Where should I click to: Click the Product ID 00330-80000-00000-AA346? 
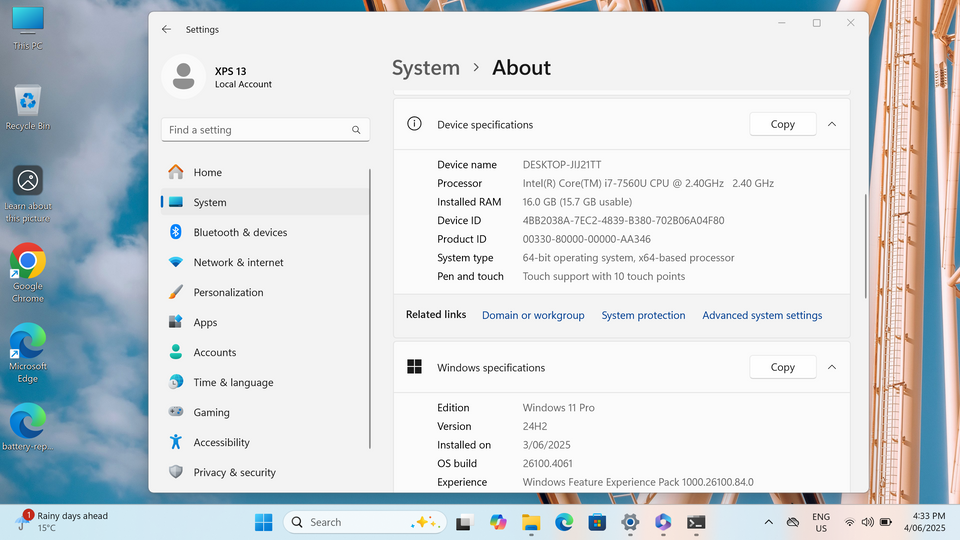click(x=587, y=239)
